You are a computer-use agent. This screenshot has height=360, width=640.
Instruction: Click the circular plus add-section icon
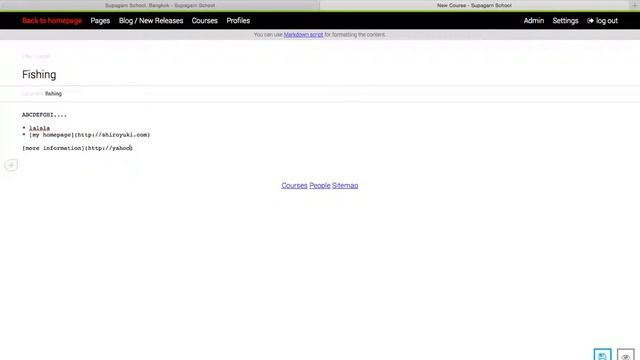11,165
